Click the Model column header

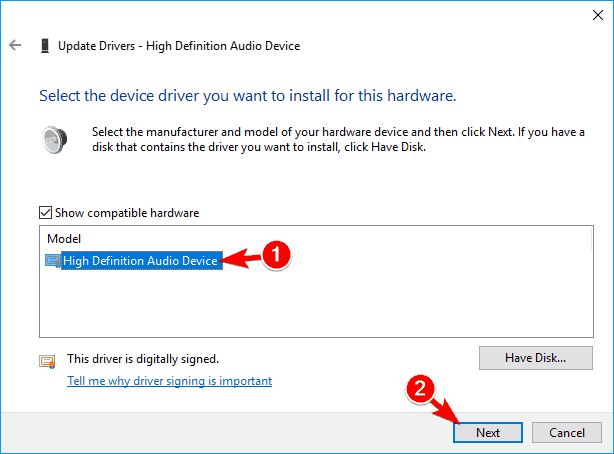click(64, 239)
